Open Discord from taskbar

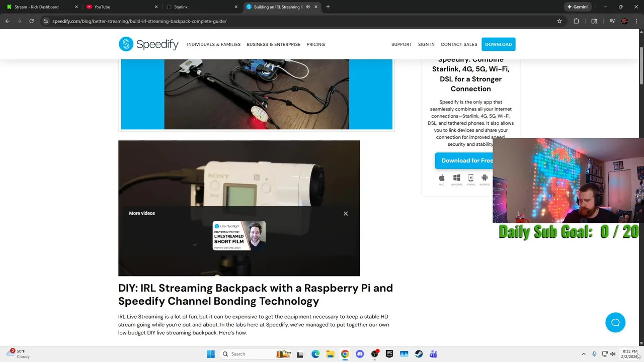(x=360, y=354)
